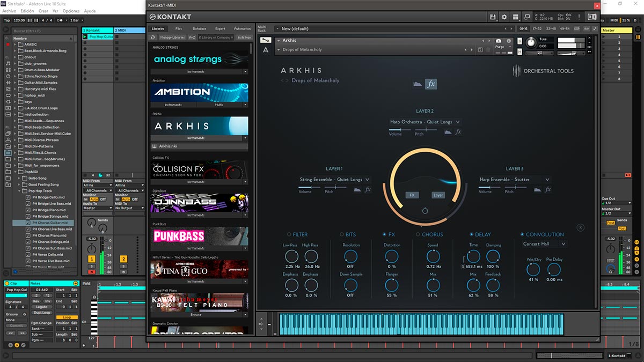Close the effects panel with the X circle
The width and height of the screenshot is (644, 362).
pyautogui.click(x=581, y=227)
